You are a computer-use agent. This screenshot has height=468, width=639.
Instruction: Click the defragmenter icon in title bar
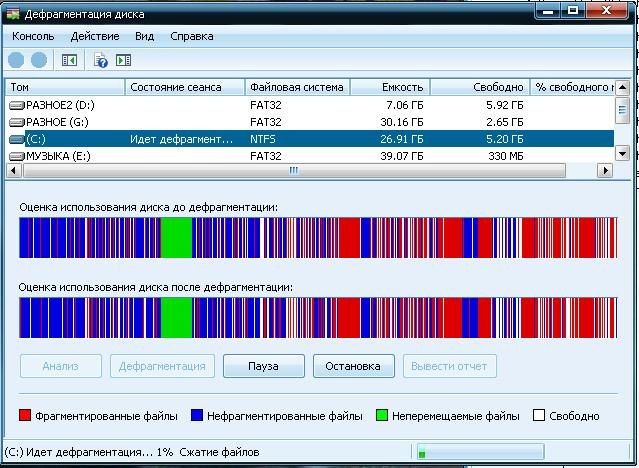pos(13,13)
